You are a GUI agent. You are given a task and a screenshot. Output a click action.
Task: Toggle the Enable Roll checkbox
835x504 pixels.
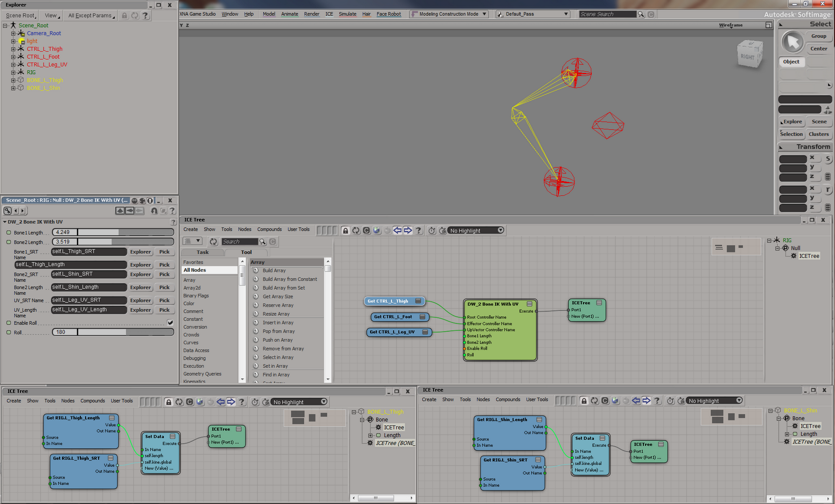pos(170,323)
